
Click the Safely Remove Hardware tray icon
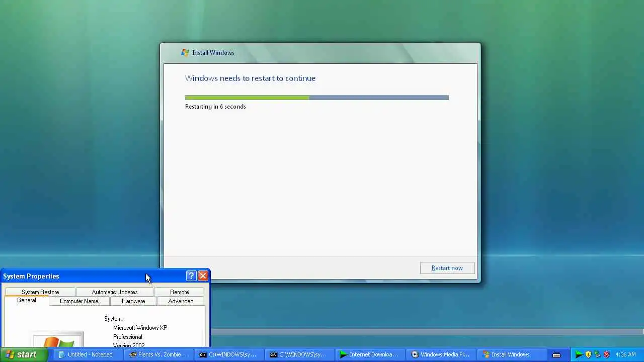597,354
